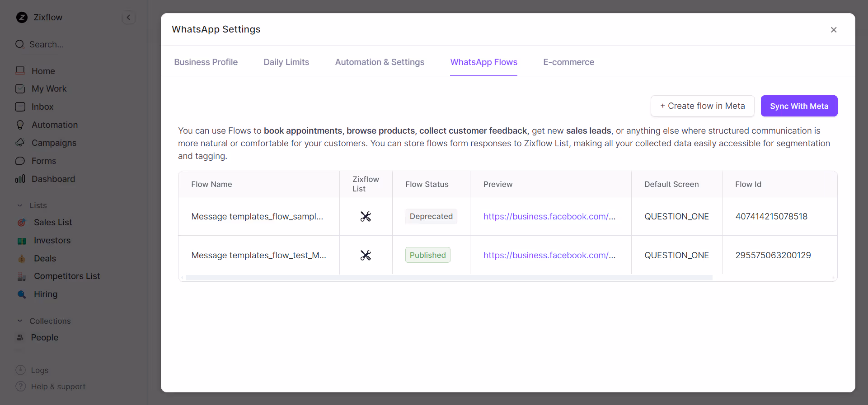Open People collection
The height and width of the screenshot is (405, 868).
pos(44,337)
